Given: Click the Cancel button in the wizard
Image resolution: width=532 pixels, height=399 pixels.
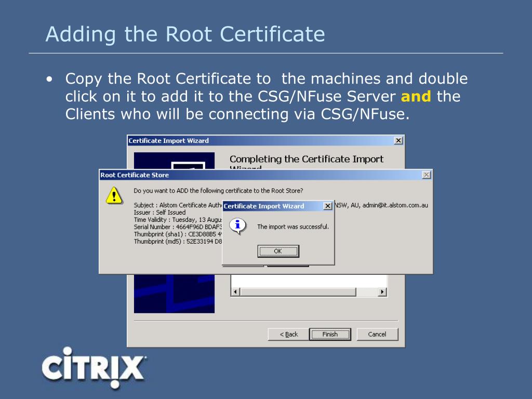Looking at the screenshot, I should pos(377,334).
